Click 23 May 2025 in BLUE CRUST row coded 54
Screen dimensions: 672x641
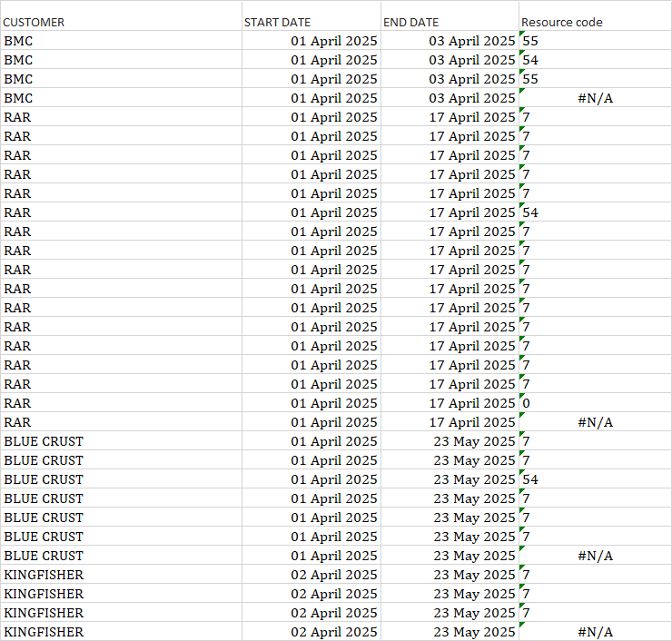[450, 479]
